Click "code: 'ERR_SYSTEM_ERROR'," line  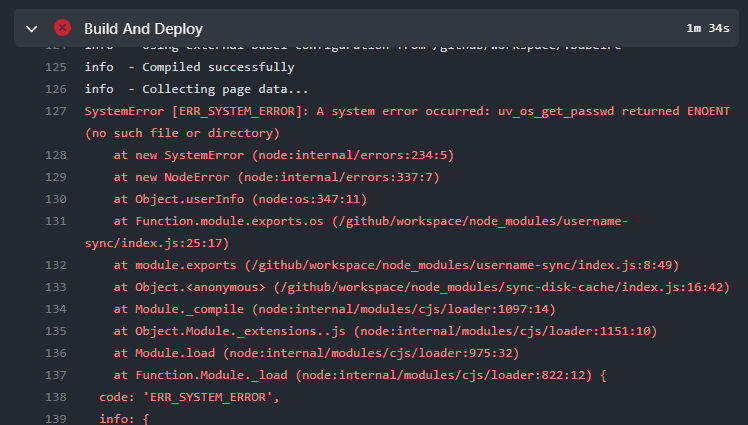click(x=189, y=397)
